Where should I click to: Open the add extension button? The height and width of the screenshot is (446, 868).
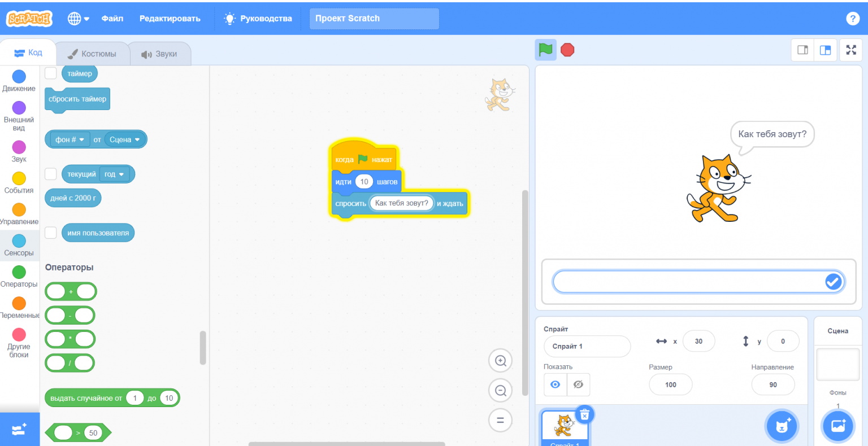coord(19,430)
